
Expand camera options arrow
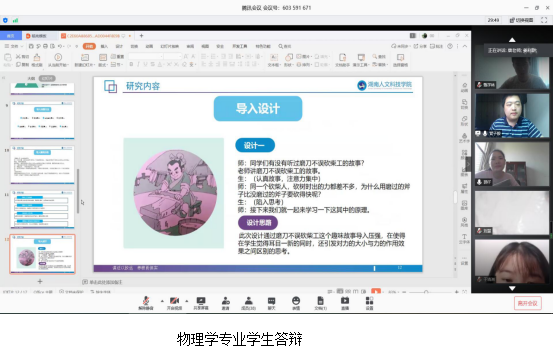[x=187, y=301]
